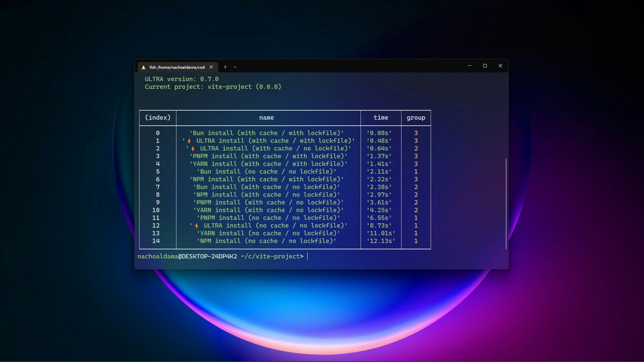Click the 'group' column header
This screenshot has height=362, width=644.
click(416, 118)
